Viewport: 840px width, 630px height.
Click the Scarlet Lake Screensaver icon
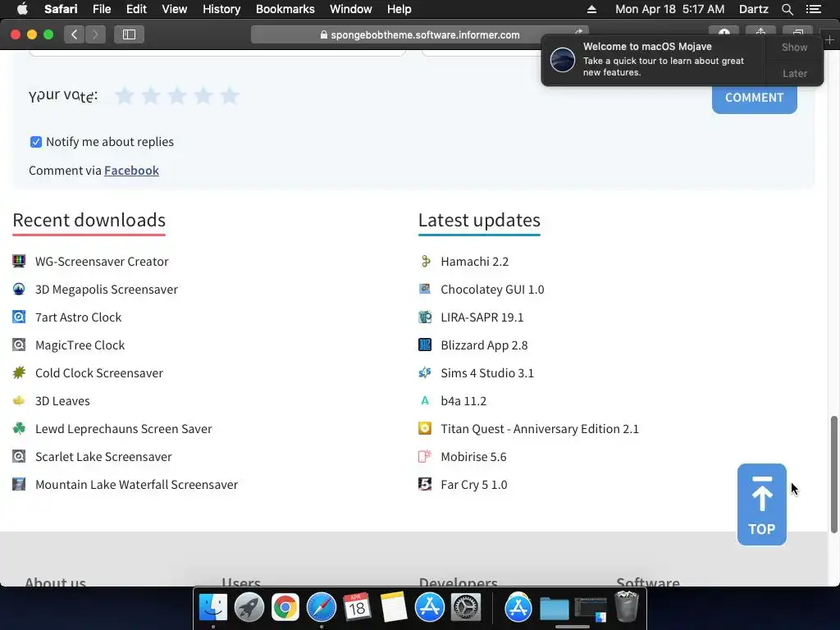[19, 456]
